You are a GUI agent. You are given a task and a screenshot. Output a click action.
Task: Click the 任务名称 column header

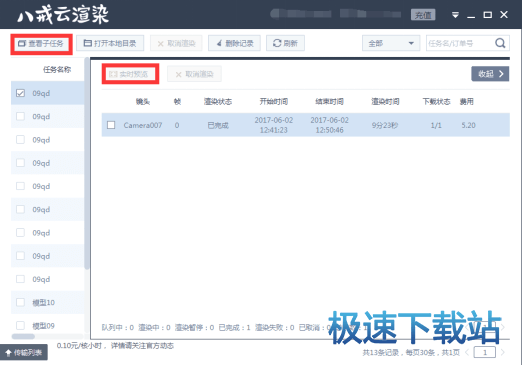tap(57, 69)
